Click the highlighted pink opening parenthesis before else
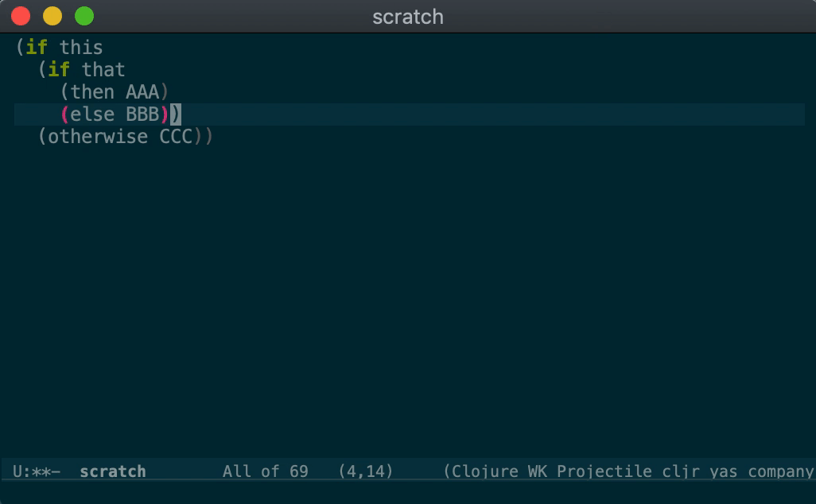This screenshot has height=504, width=816. coord(64,114)
